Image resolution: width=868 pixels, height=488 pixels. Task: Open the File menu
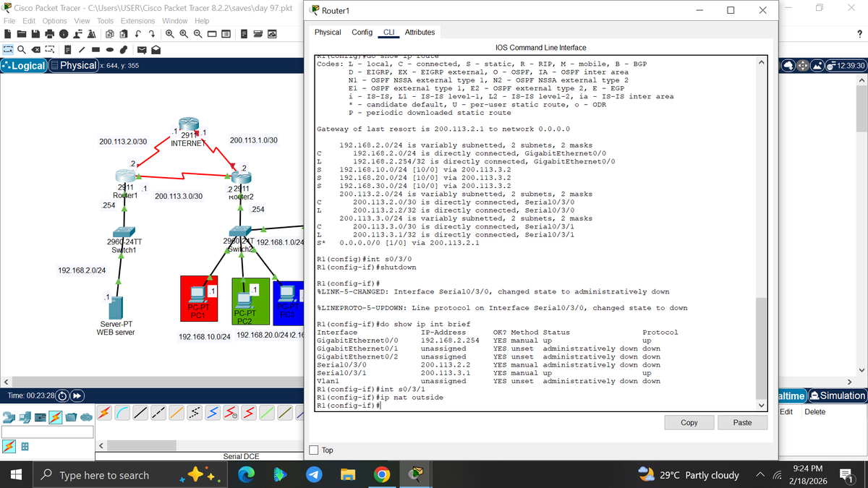(x=10, y=21)
